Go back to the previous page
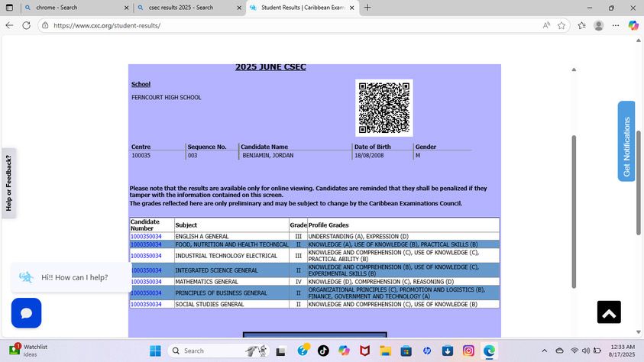 [9, 25]
